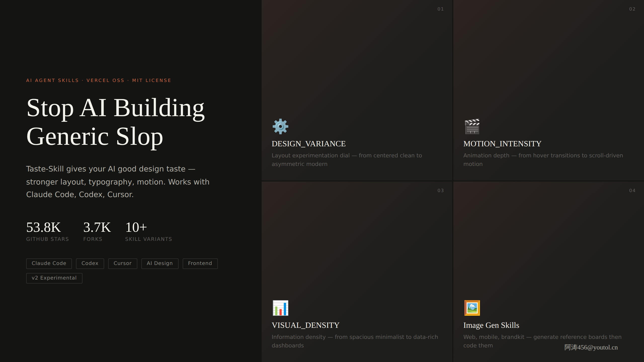The height and width of the screenshot is (362, 644).
Task: Click the 53.8K GitHub stars stat
Action: [x=48, y=231]
